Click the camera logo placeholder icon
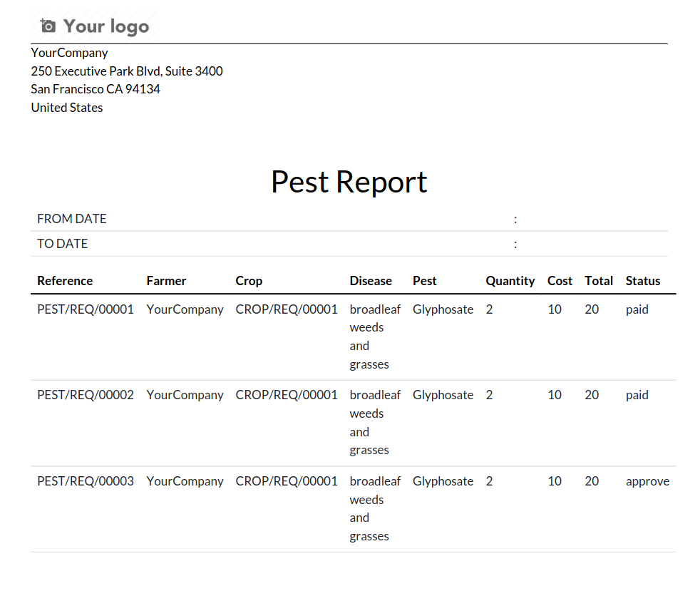Image resolution: width=700 pixels, height=591 pixels. tap(48, 26)
